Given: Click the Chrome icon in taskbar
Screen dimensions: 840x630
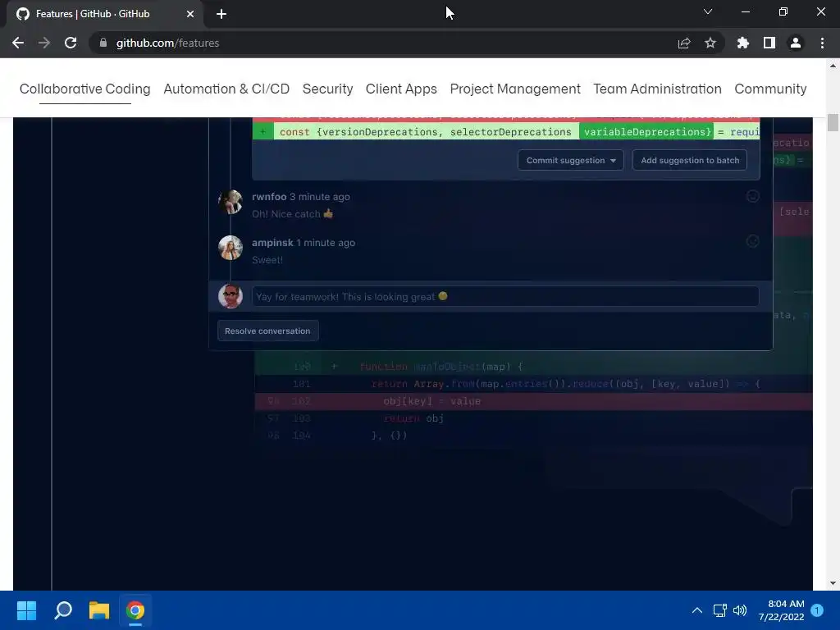Looking at the screenshot, I should 135,610.
